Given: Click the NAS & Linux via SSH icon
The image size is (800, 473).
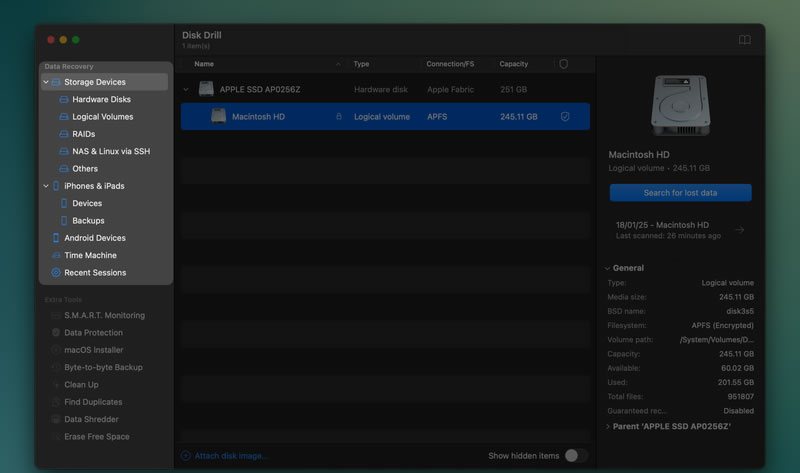Looking at the screenshot, I should point(64,152).
